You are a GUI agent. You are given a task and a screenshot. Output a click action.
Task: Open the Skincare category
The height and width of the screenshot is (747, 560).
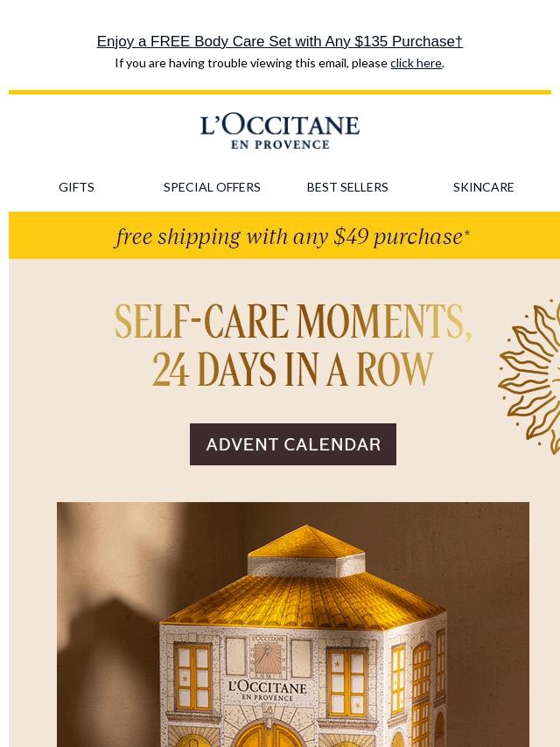483,187
